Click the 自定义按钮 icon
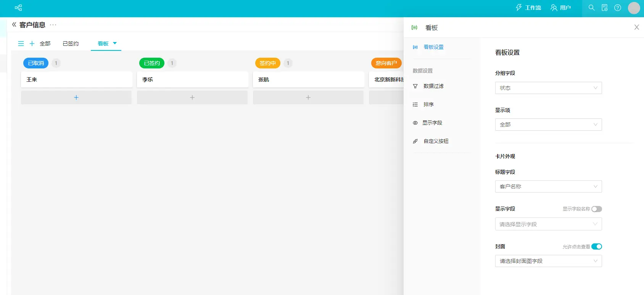The image size is (644, 295). [x=415, y=141]
